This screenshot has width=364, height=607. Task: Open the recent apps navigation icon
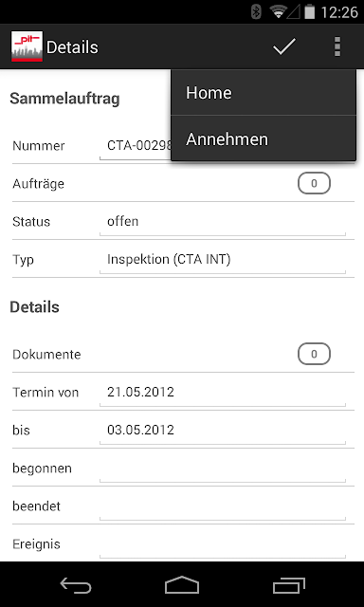coord(288,584)
